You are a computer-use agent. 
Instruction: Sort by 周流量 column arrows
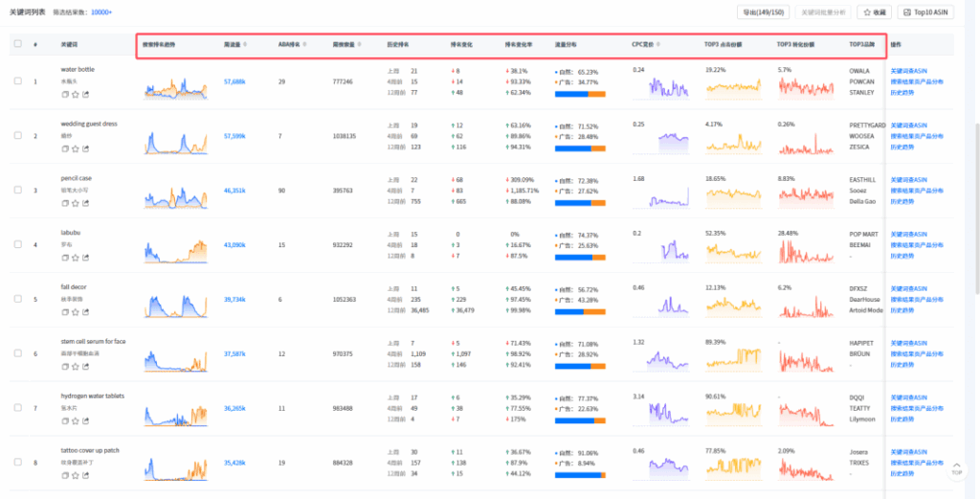pyautogui.click(x=245, y=44)
